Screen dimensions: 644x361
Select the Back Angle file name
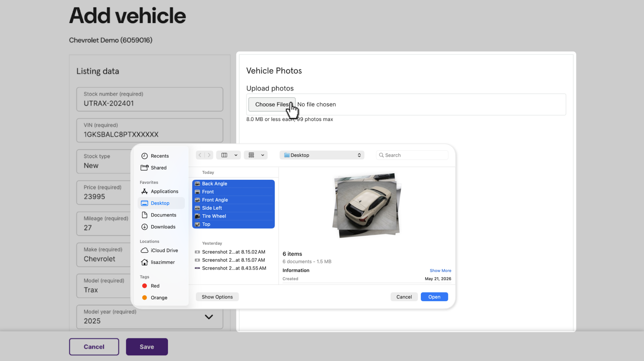[x=214, y=184]
